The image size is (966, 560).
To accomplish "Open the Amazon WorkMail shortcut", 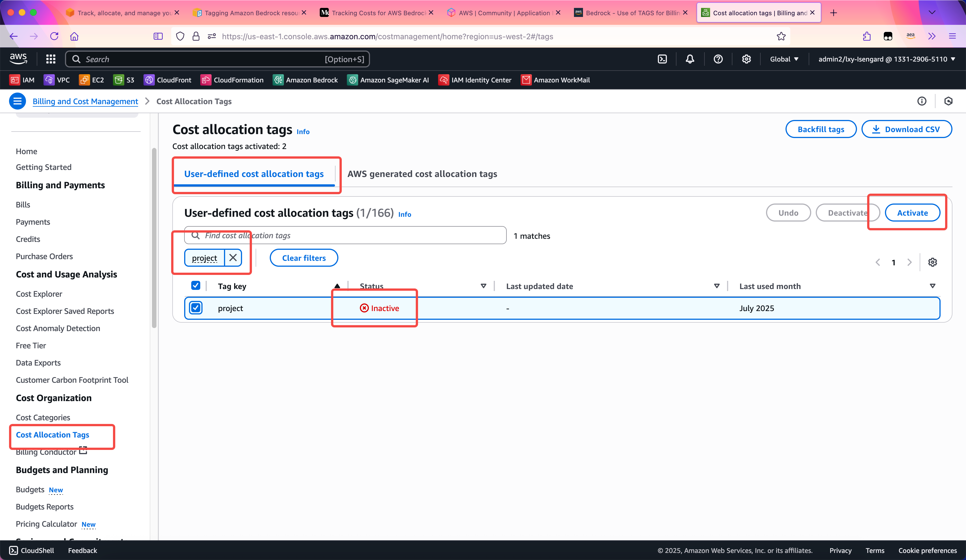I will tap(555, 80).
